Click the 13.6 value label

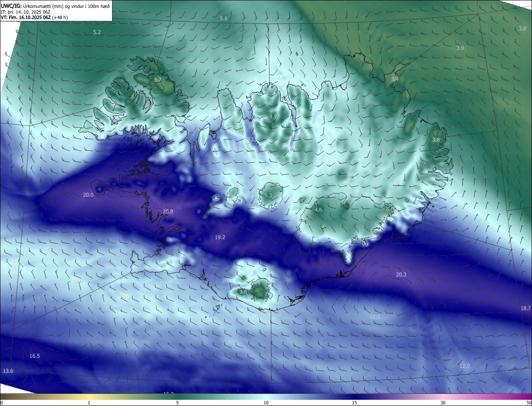(8, 371)
